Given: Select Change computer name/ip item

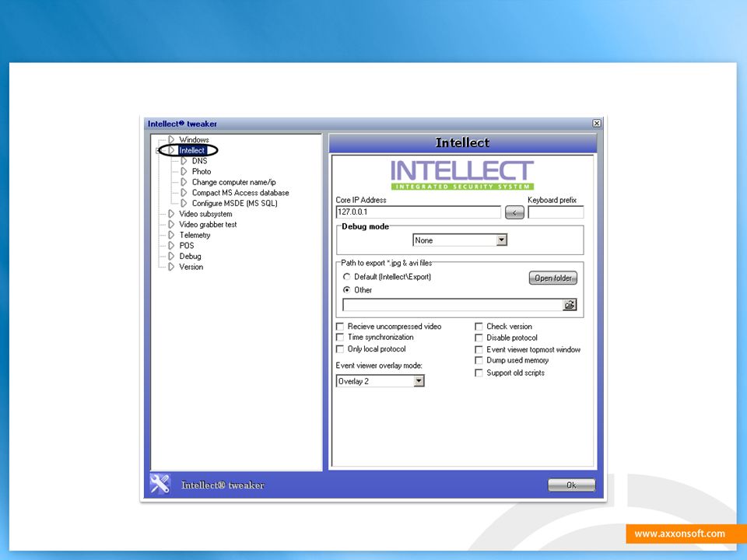Looking at the screenshot, I should pos(234,182).
